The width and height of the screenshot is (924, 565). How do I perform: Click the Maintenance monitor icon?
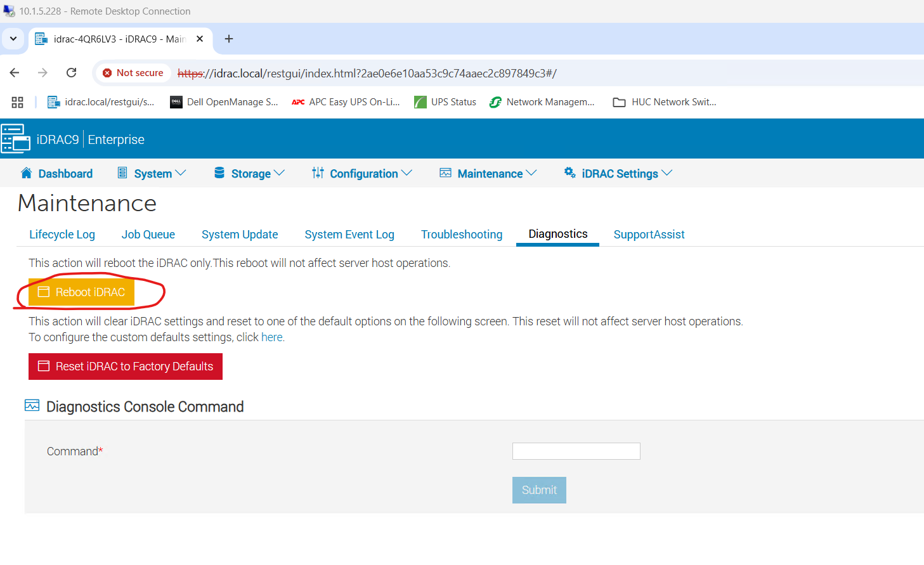pos(446,172)
